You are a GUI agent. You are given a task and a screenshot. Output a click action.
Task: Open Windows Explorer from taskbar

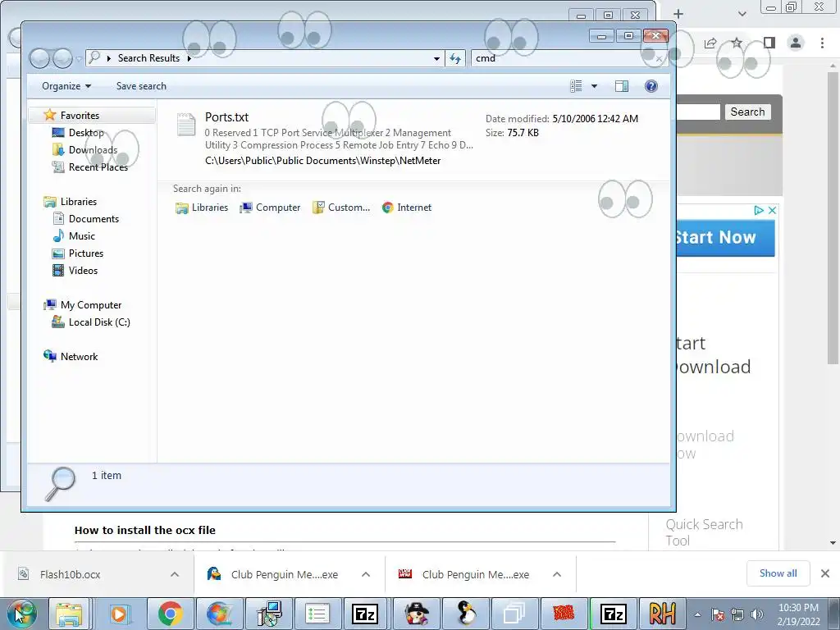click(x=69, y=614)
